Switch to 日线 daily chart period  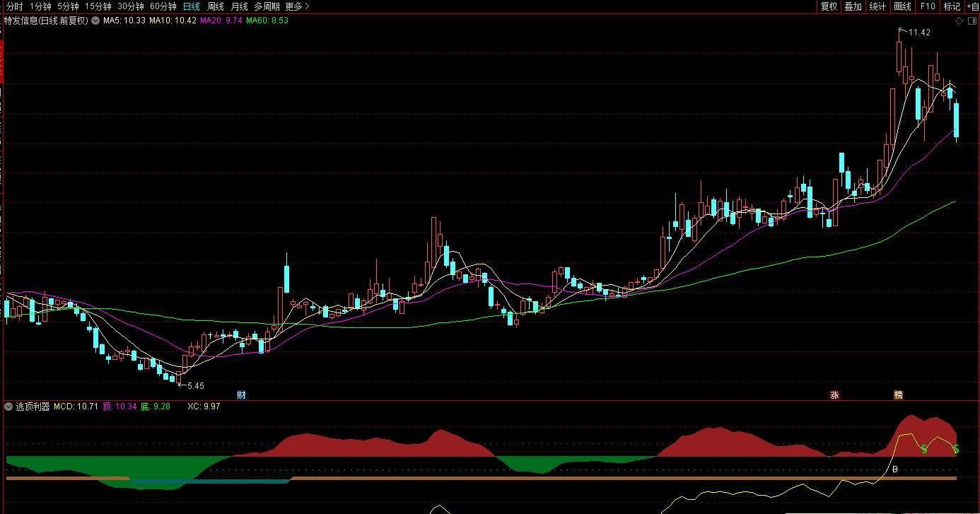191,6
